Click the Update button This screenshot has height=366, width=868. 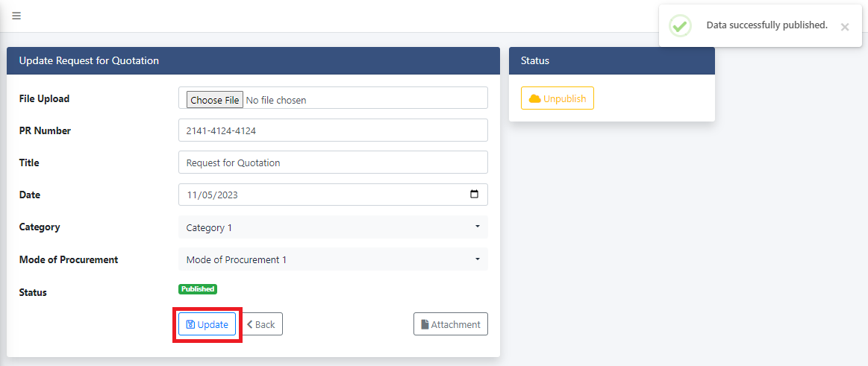(207, 324)
